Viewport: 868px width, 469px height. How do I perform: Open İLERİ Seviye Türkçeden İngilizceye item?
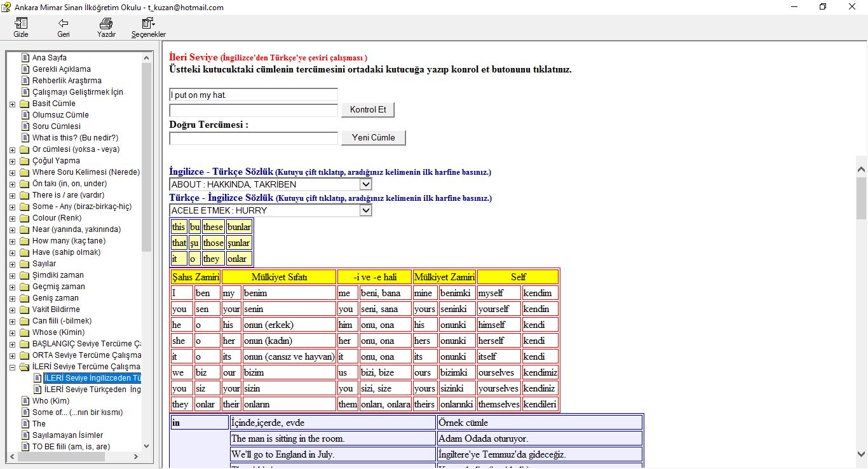coord(92,390)
